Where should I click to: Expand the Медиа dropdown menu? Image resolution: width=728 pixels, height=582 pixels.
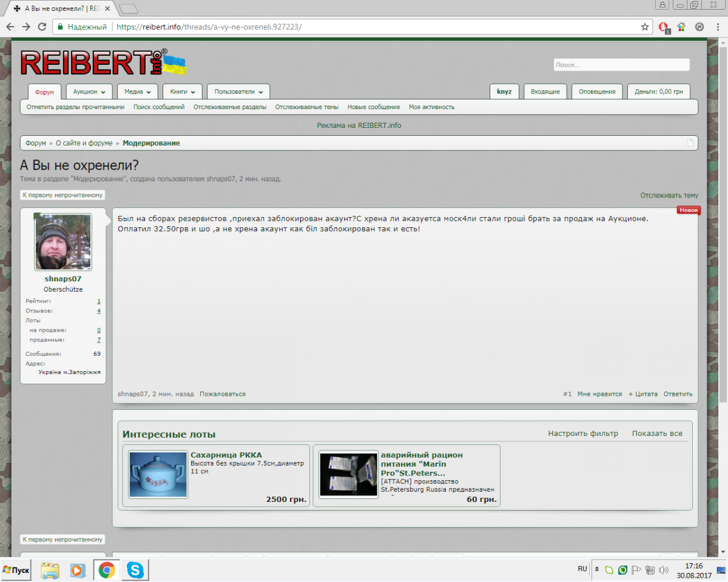137,92
